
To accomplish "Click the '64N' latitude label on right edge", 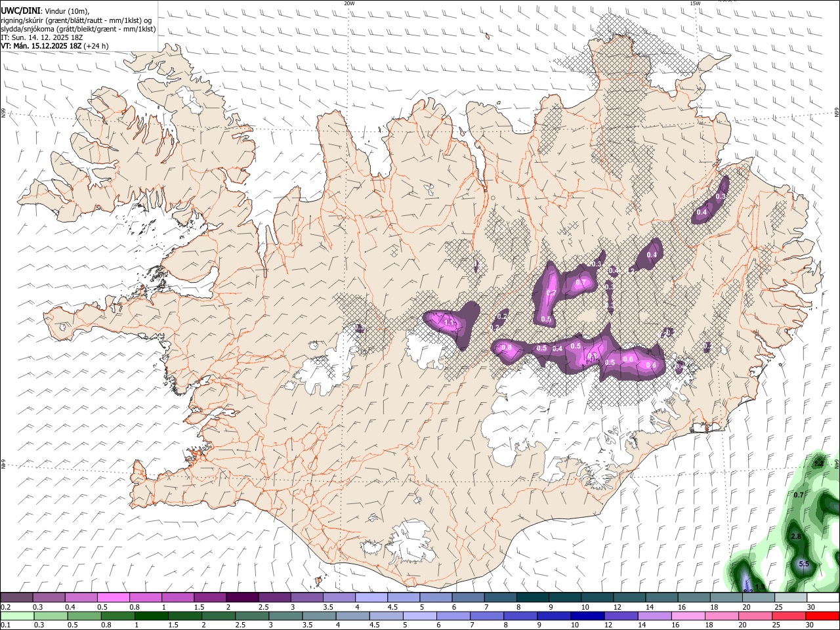I will [837, 464].
